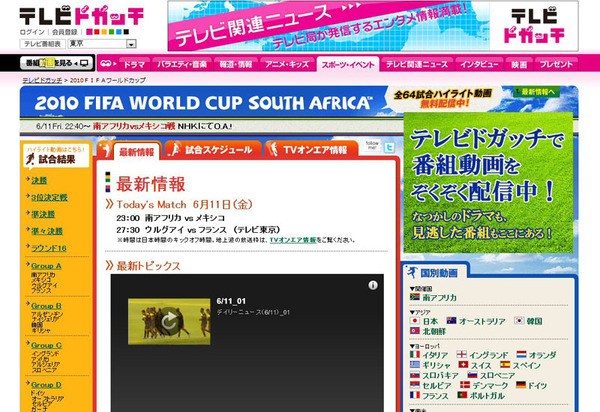Open the Group C link
The height and width of the screenshot is (412, 600).
(46, 345)
